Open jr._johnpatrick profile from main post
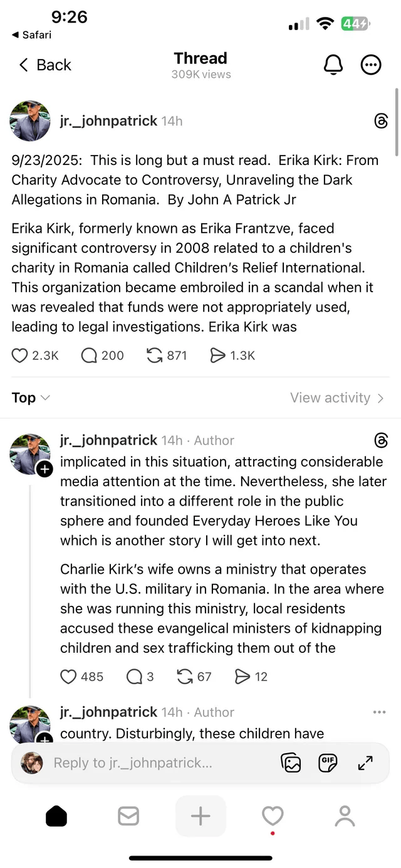This screenshot has width=401, height=868. tap(108, 120)
